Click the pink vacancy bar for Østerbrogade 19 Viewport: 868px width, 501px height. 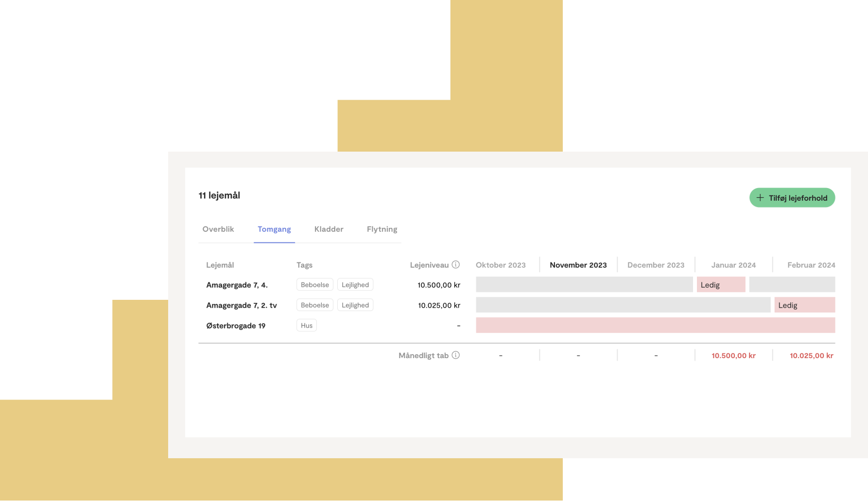click(x=656, y=326)
